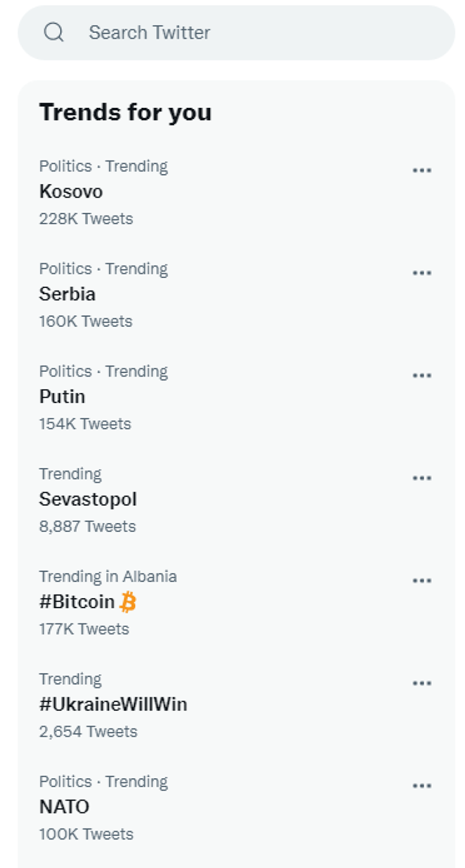Open more options for #UkraineWillWin trend
465x868 pixels.
[x=422, y=683]
